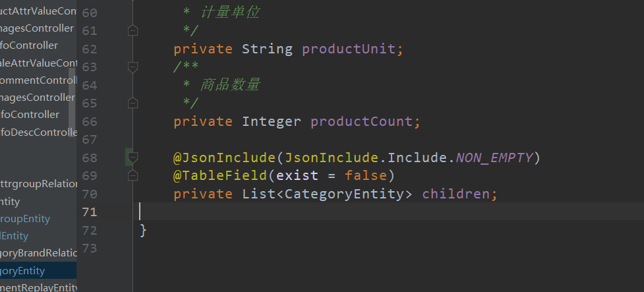
Task: Click the fold end marker at line 65
Action: click(x=132, y=103)
